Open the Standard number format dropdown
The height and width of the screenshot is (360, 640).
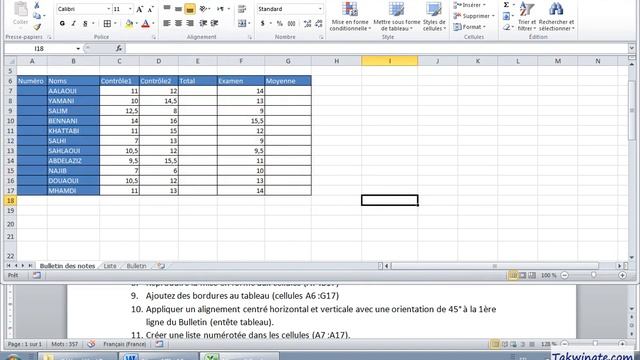click(x=320, y=9)
